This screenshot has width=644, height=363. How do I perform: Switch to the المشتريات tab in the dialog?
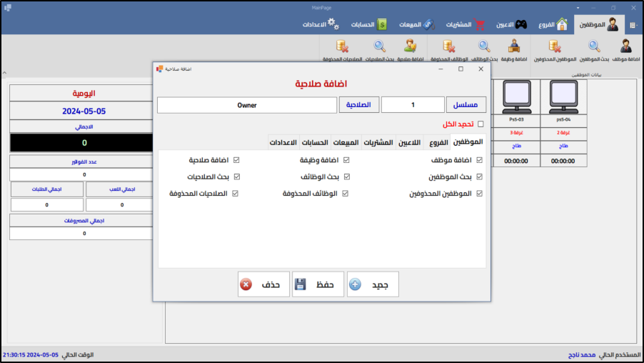[x=374, y=142]
